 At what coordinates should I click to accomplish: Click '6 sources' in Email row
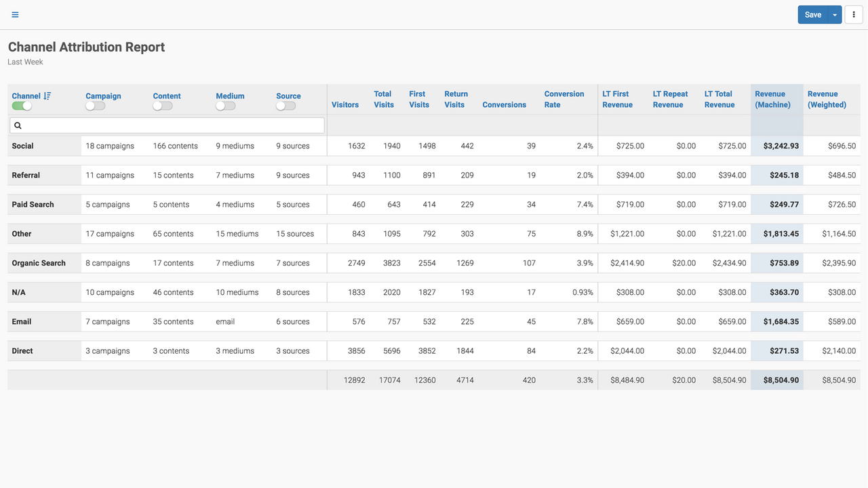pos(293,322)
